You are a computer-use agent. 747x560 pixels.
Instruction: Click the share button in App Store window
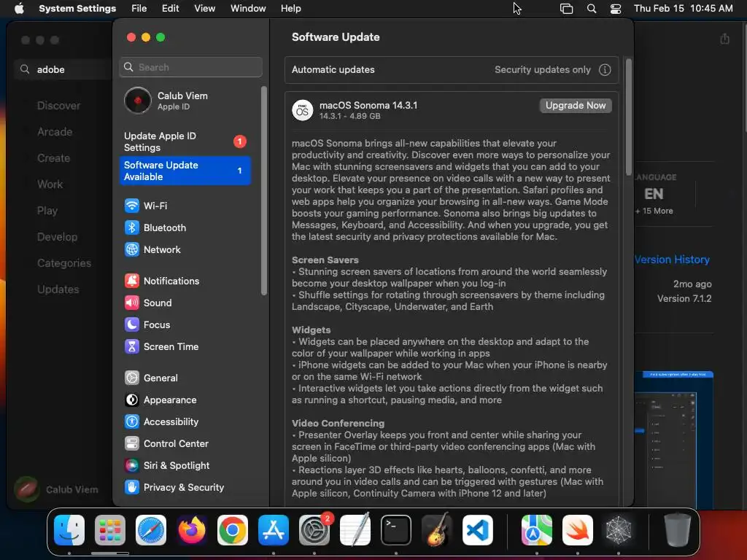pos(724,39)
